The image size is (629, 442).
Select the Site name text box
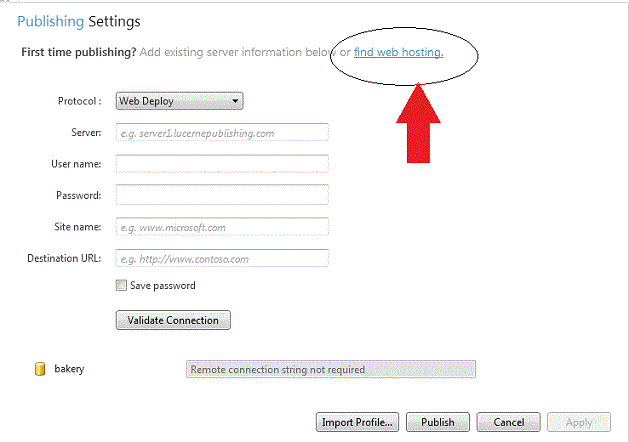[x=222, y=227]
